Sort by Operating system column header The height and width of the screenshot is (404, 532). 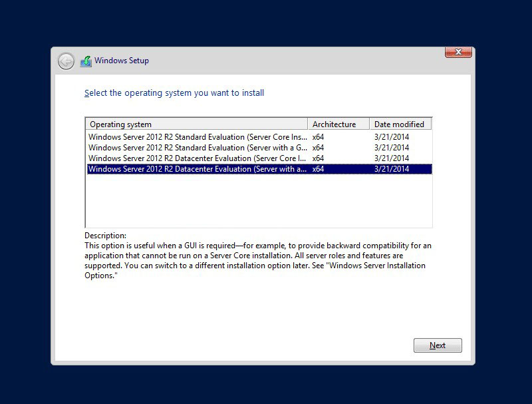(x=197, y=124)
